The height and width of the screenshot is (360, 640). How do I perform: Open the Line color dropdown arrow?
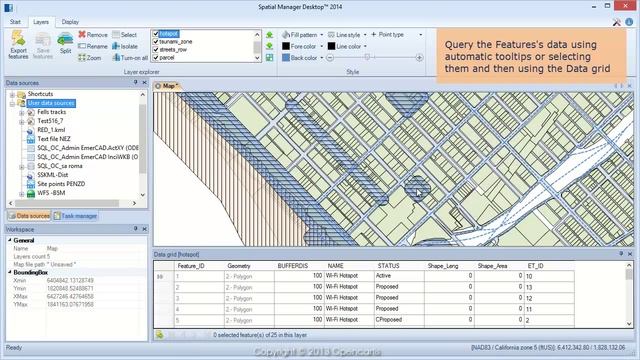pyautogui.click(x=365, y=46)
